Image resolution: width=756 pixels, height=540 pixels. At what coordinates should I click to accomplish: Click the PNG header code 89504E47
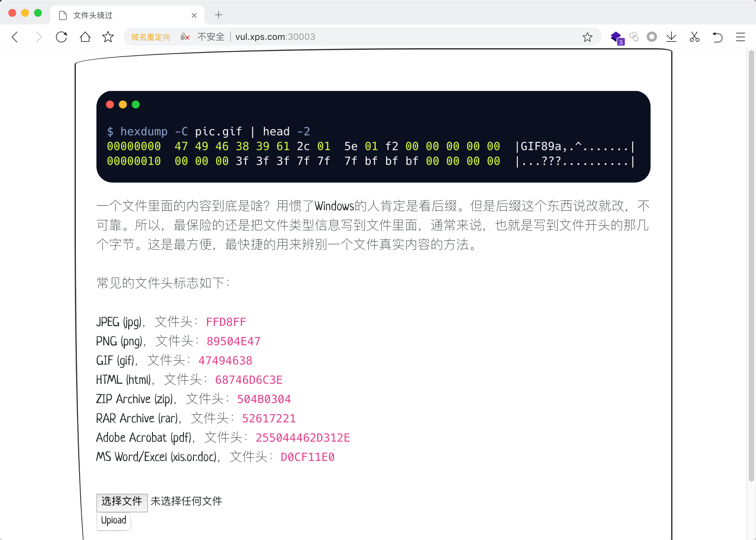click(233, 341)
